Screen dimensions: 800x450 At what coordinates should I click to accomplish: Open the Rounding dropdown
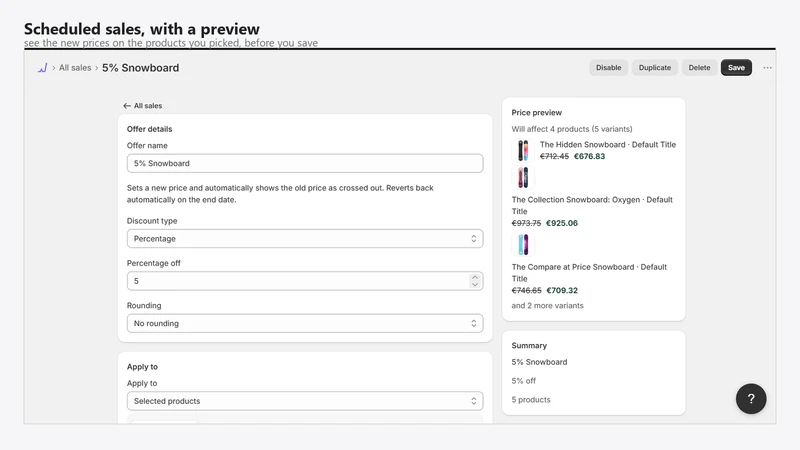coord(305,323)
